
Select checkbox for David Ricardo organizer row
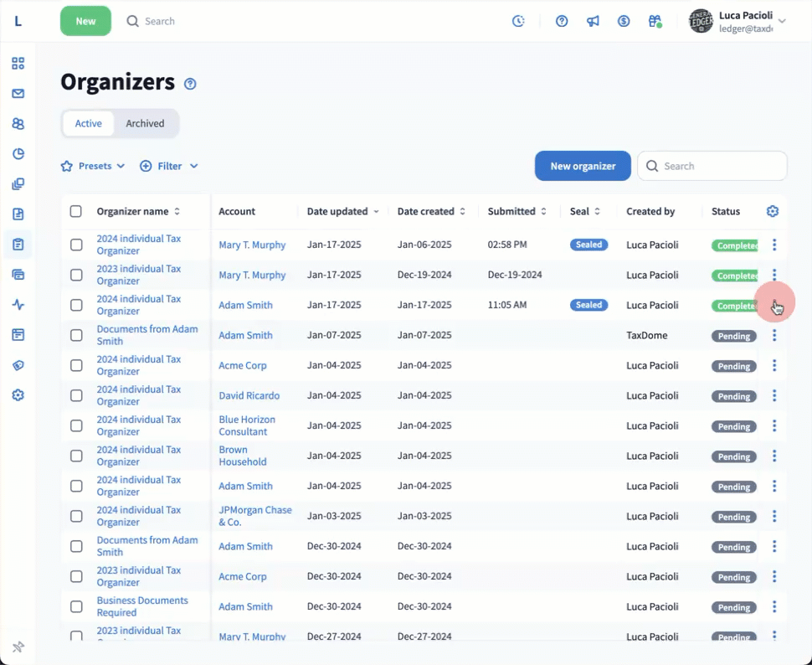(x=76, y=395)
